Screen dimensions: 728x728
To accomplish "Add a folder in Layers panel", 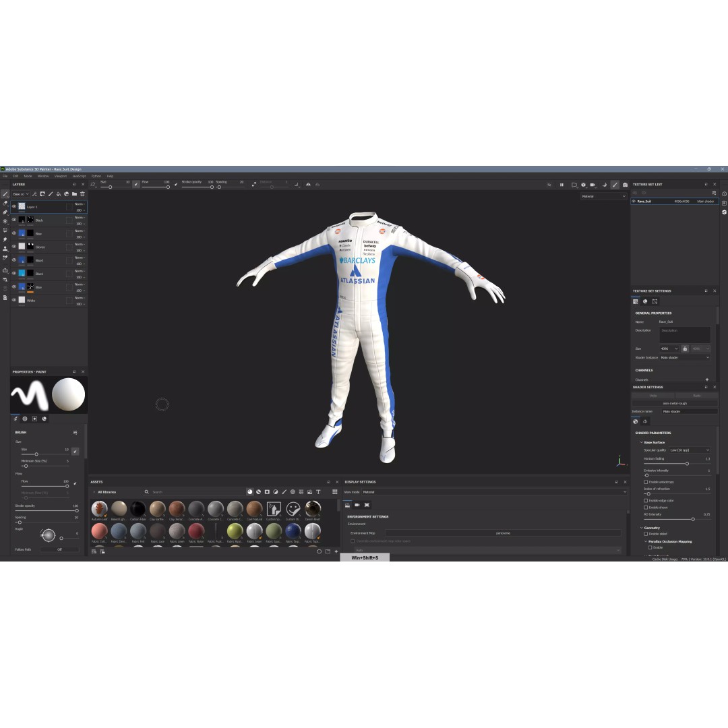I will point(74,194).
